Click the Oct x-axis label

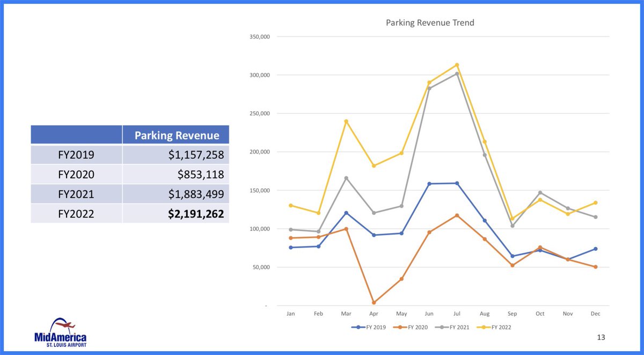click(x=540, y=313)
